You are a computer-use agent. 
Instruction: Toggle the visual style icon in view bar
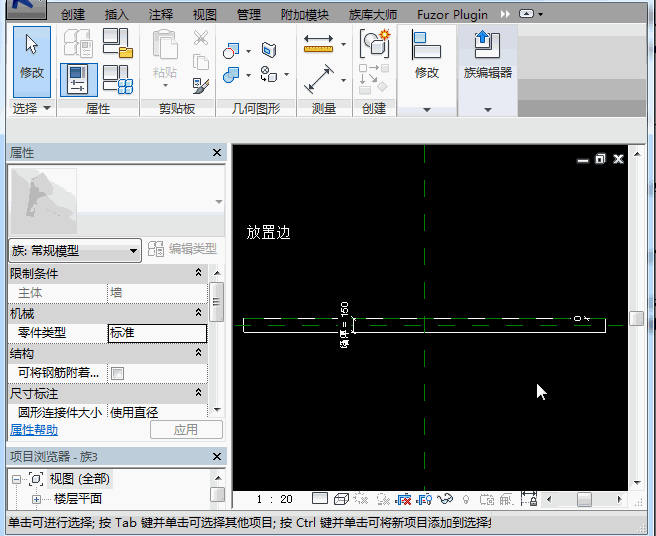point(340,499)
